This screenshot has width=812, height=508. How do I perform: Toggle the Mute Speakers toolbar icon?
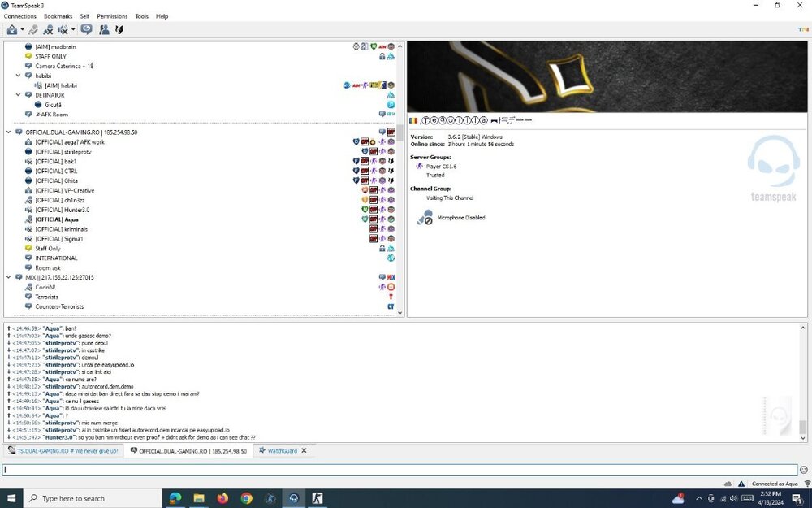63,30
